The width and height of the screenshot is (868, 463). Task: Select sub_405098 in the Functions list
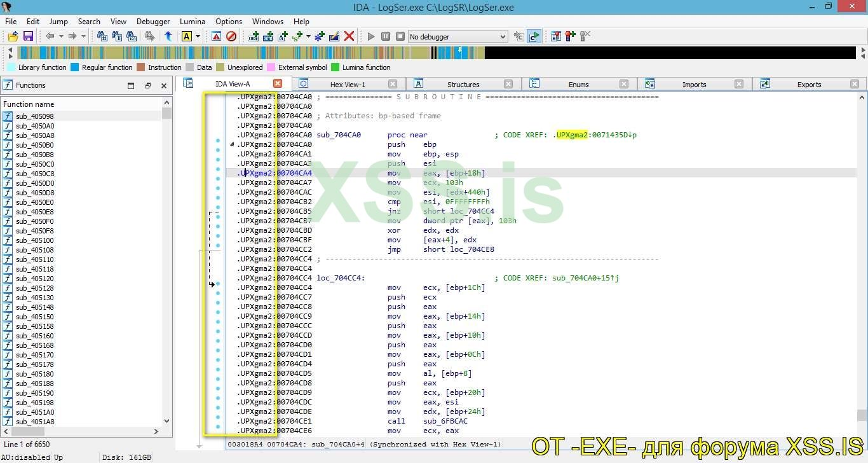pos(81,116)
